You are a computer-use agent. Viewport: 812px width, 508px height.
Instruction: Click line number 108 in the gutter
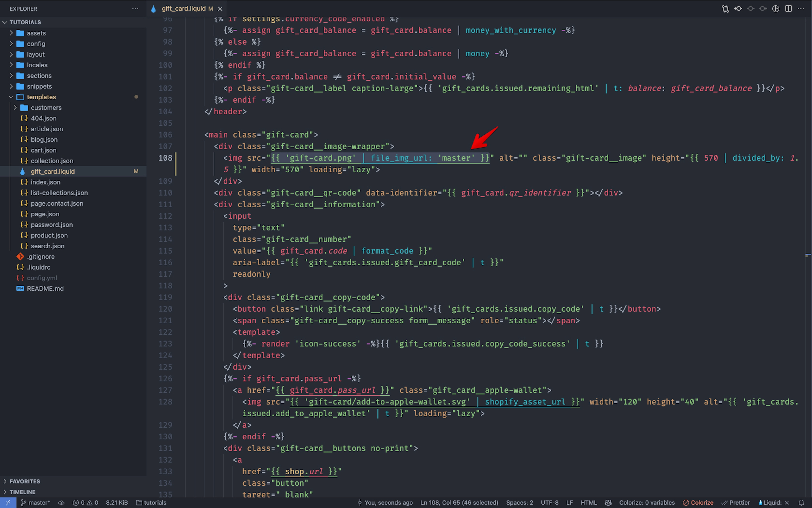pyautogui.click(x=165, y=158)
